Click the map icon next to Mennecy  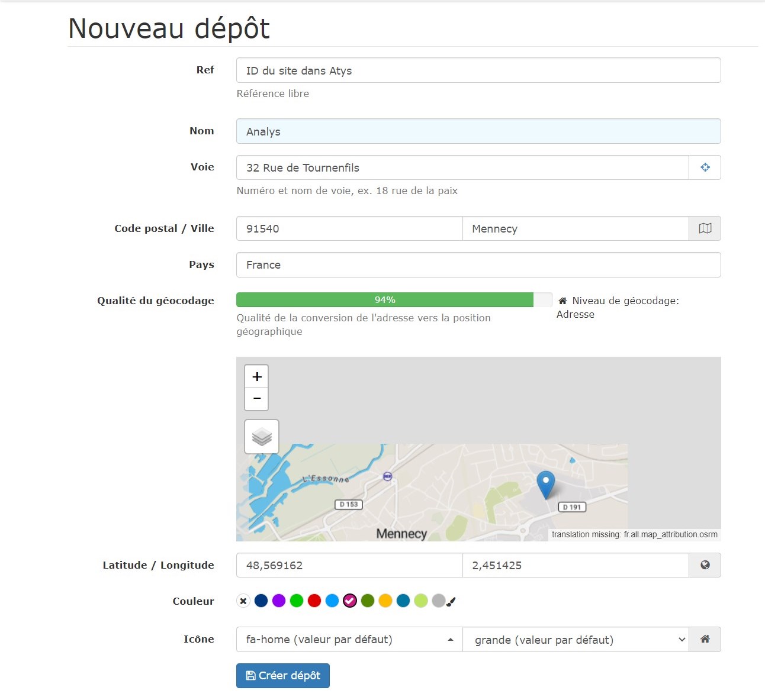[705, 228]
